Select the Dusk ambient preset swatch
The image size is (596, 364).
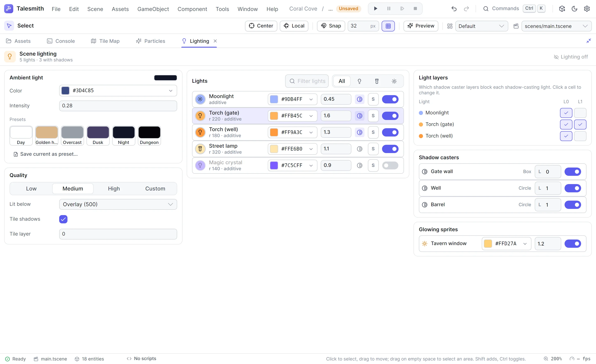[x=98, y=136]
